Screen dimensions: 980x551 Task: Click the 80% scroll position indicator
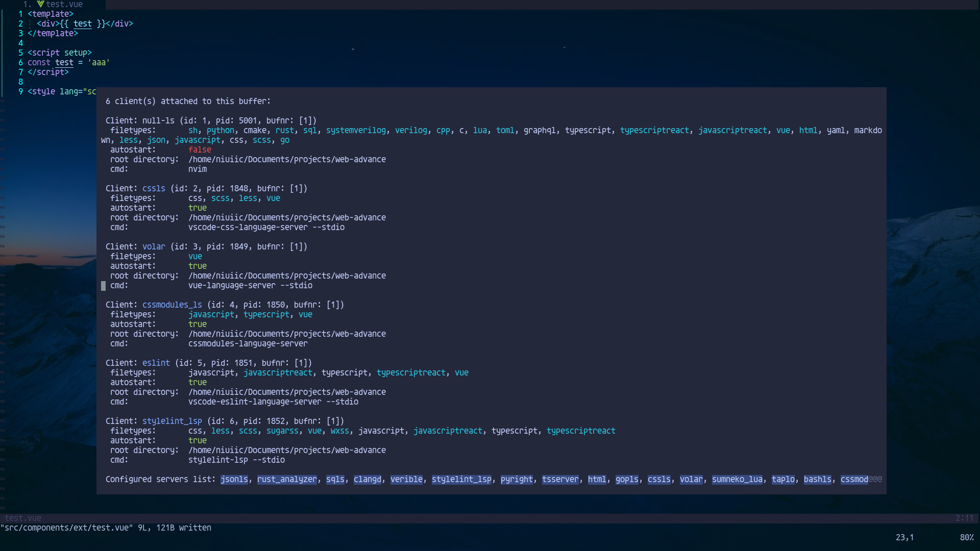[966, 537]
